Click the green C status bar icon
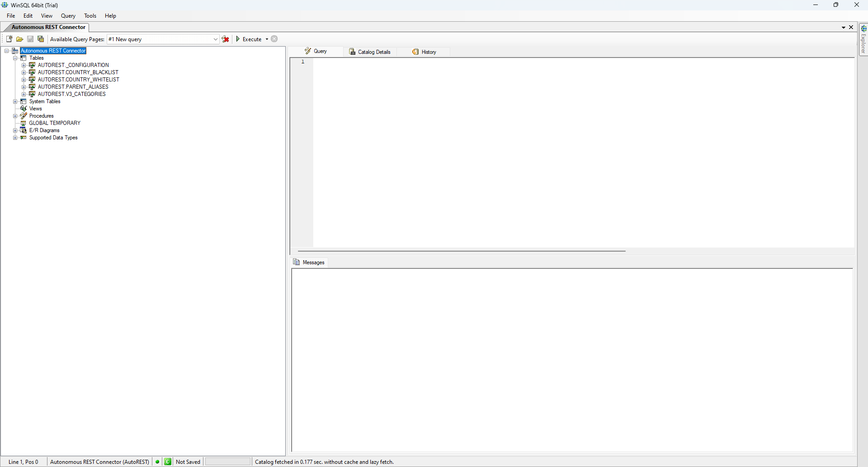Image resolution: width=868 pixels, height=467 pixels. pos(168,462)
